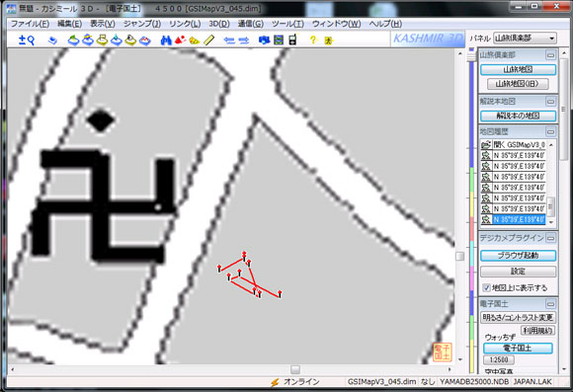Click the vertical scale slider handle
The height and width of the screenshot is (392, 573).
pyautogui.click(x=471, y=56)
